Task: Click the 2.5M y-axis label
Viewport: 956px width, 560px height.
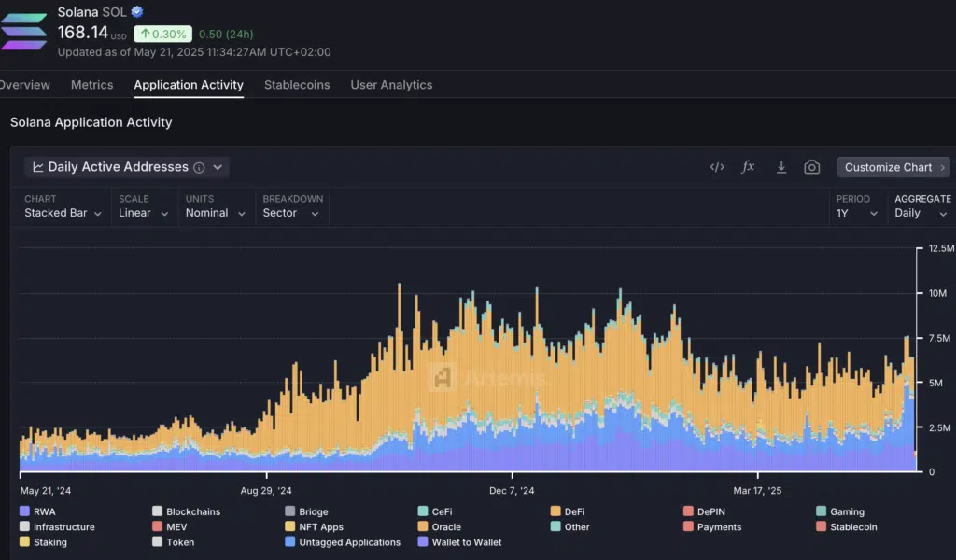Action: pyautogui.click(x=939, y=427)
